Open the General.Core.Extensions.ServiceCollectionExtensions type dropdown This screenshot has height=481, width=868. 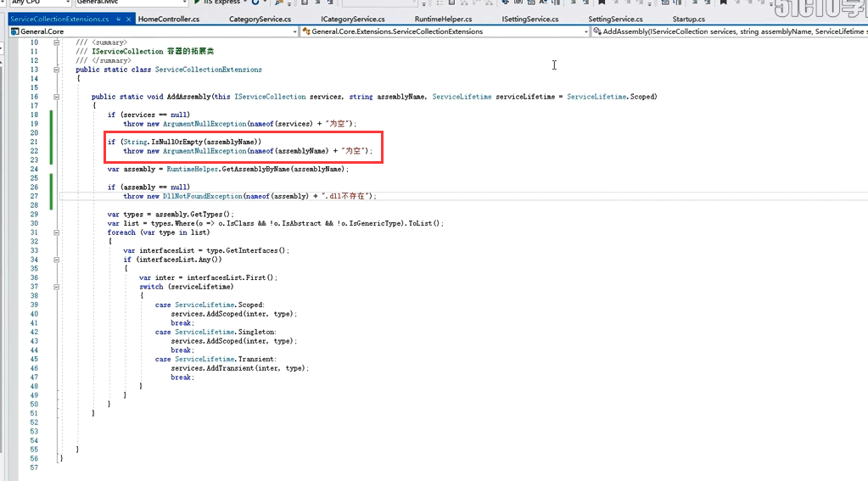(585, 31)
